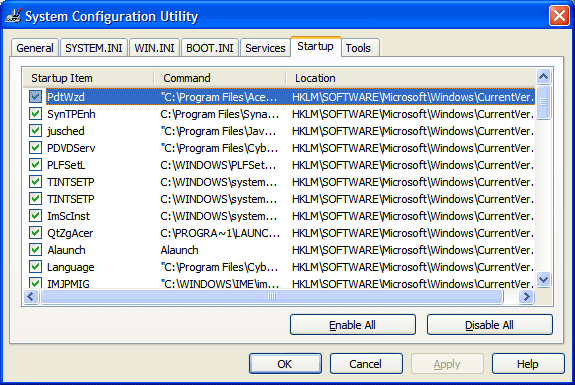Select the QtZgAcer item name
Viewport: 575px width, 385px height.
click(70, 233)
